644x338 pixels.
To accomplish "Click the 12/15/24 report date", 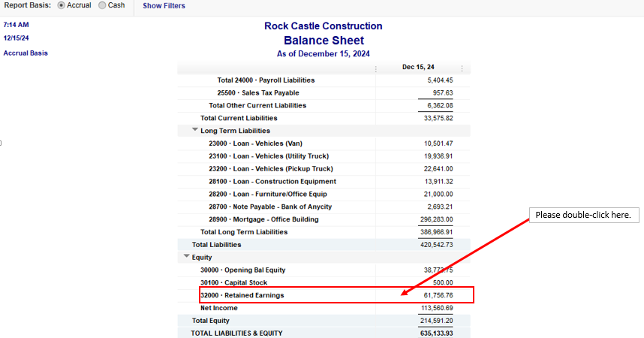I will click(16, 38).
